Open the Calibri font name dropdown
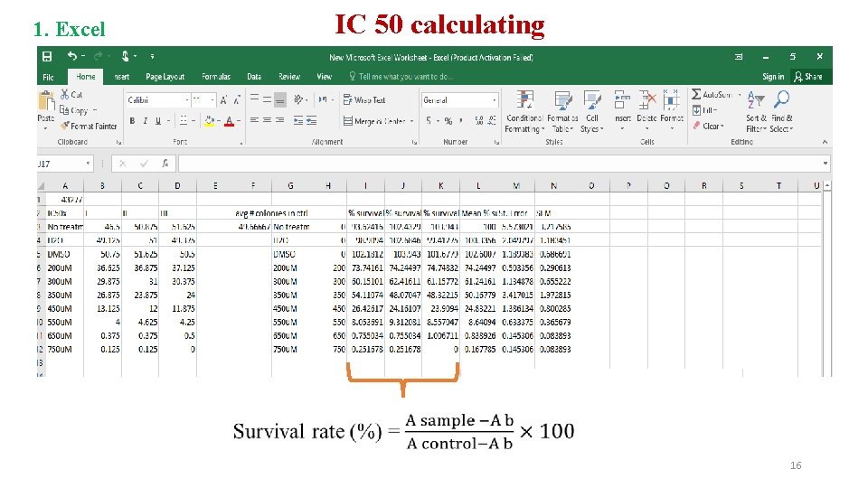 (x=186, y=100)
